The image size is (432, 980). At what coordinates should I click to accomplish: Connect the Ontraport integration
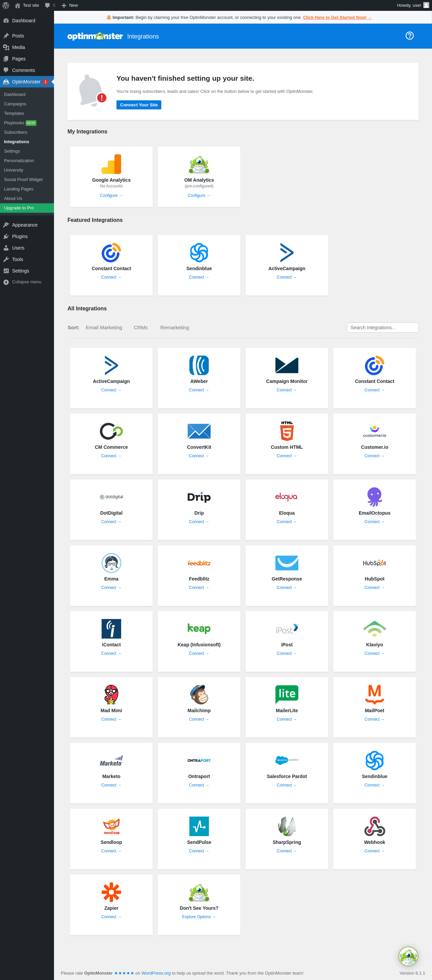(199, 785)
